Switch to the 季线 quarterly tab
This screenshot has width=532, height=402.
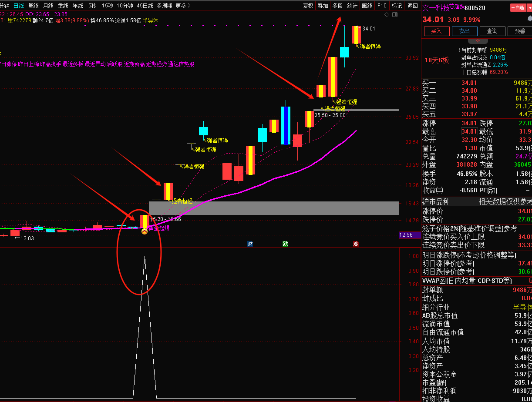[x=63, y=6]
